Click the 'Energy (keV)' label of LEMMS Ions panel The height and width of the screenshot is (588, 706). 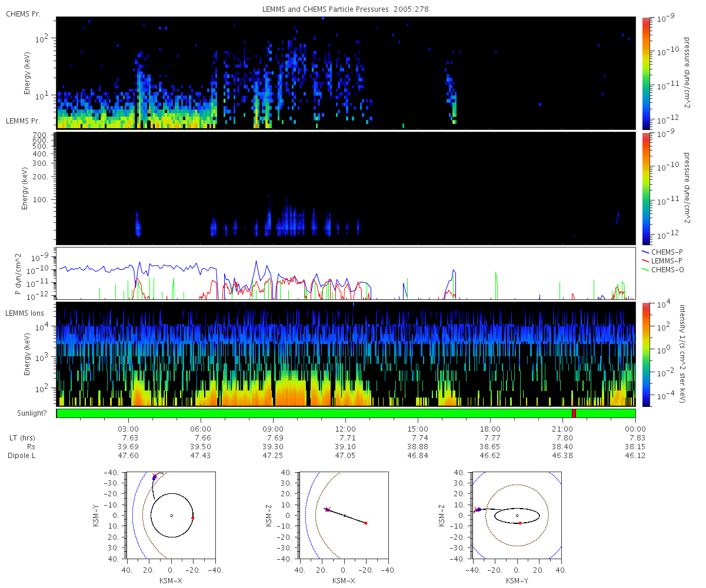coord(28,354)
